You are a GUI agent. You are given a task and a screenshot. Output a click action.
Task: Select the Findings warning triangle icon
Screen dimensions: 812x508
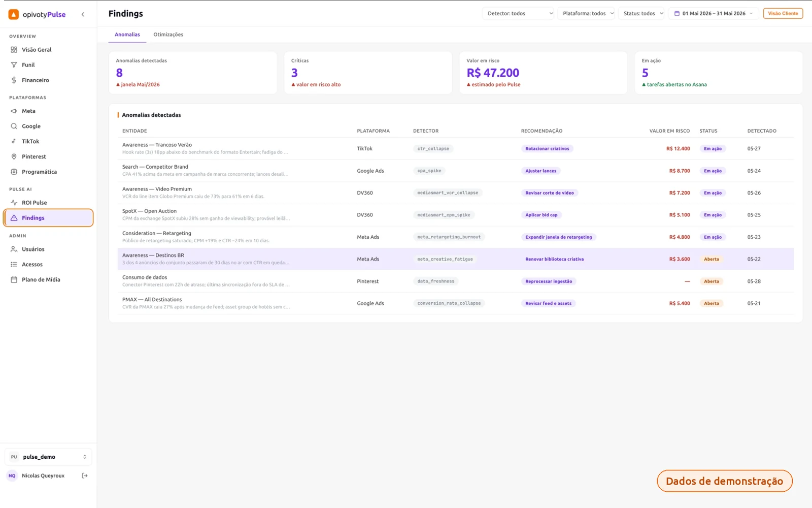tap(14, 218)
